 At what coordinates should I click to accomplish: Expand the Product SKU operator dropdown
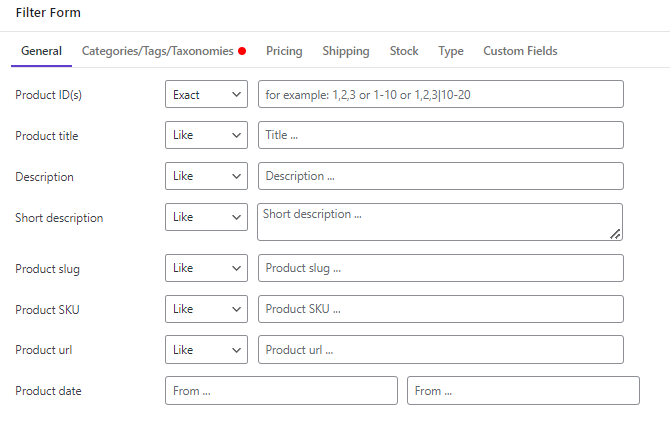tap(206, 309)
